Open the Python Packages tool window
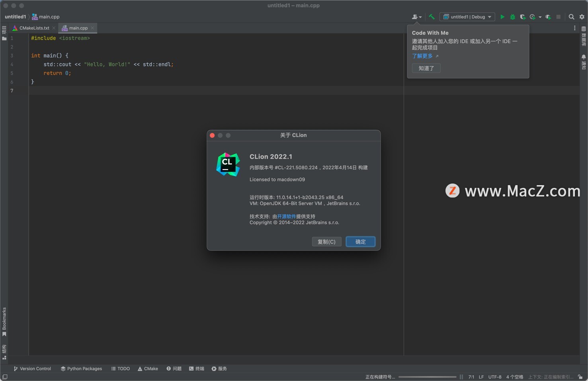 tap(81, 369)
